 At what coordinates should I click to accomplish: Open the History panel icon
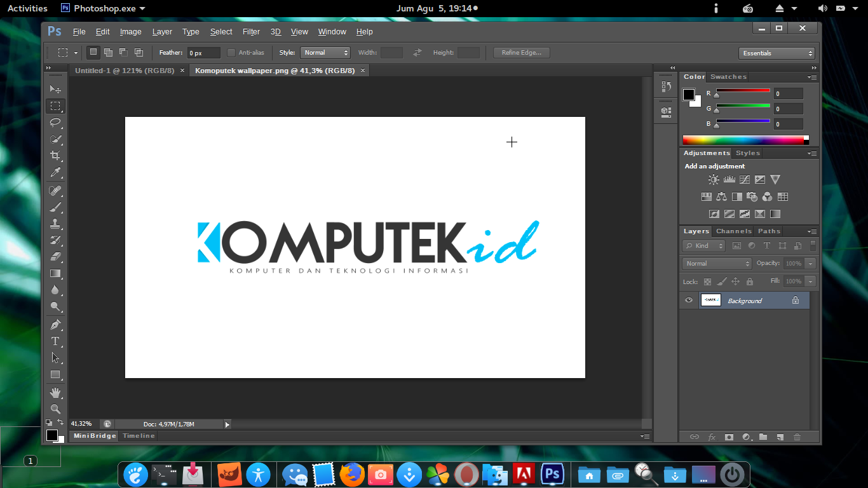666,86
